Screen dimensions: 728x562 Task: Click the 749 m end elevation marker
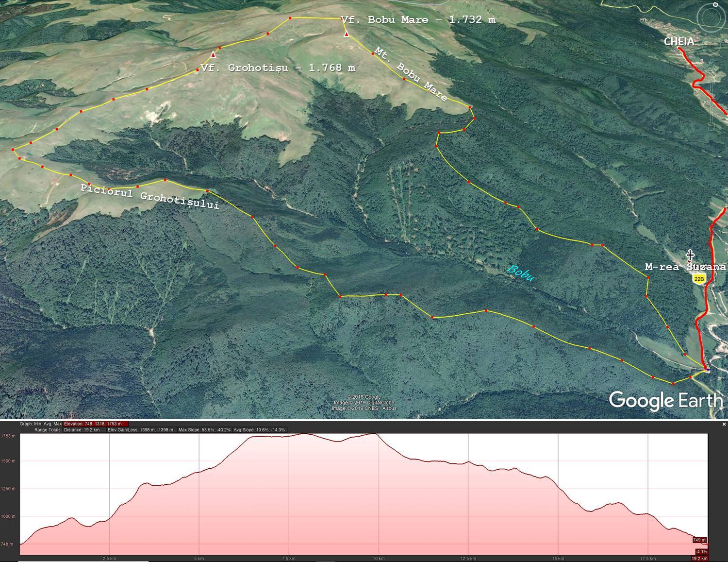click(699, 540)
